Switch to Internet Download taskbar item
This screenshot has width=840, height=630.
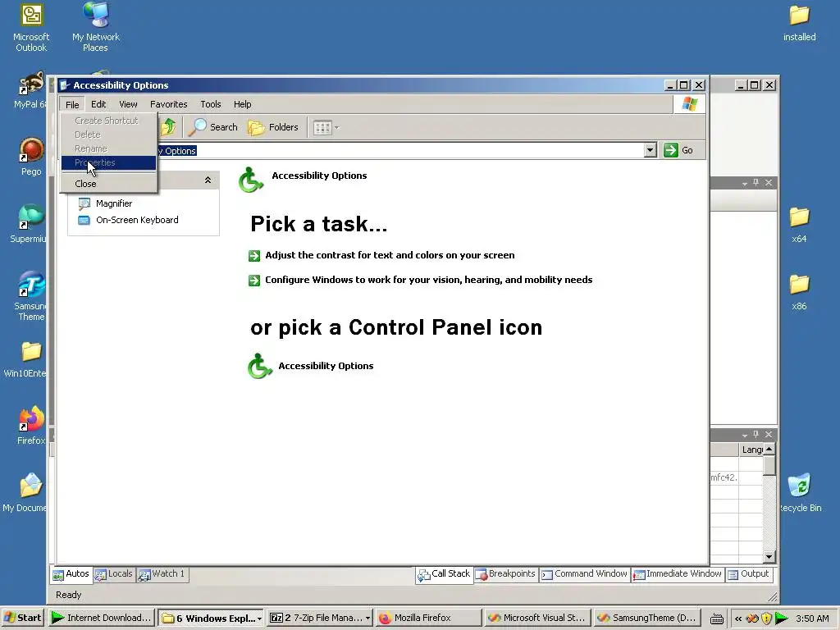pyautogui.click(x=102, y=619)
